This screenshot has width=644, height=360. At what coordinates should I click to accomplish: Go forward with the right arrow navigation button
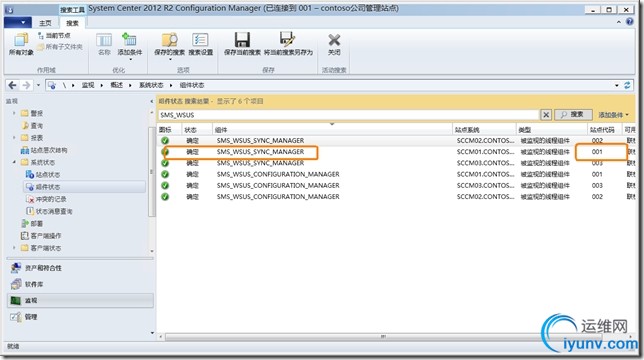point(26,85)
